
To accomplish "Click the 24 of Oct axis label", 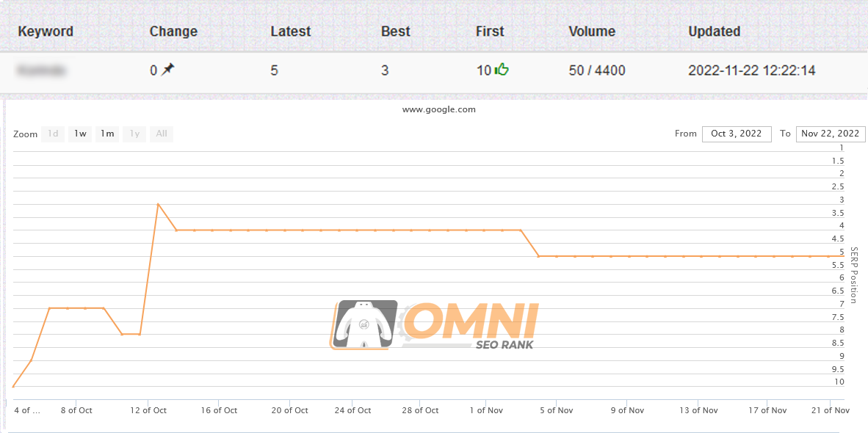I will click(x=352, y=410).
